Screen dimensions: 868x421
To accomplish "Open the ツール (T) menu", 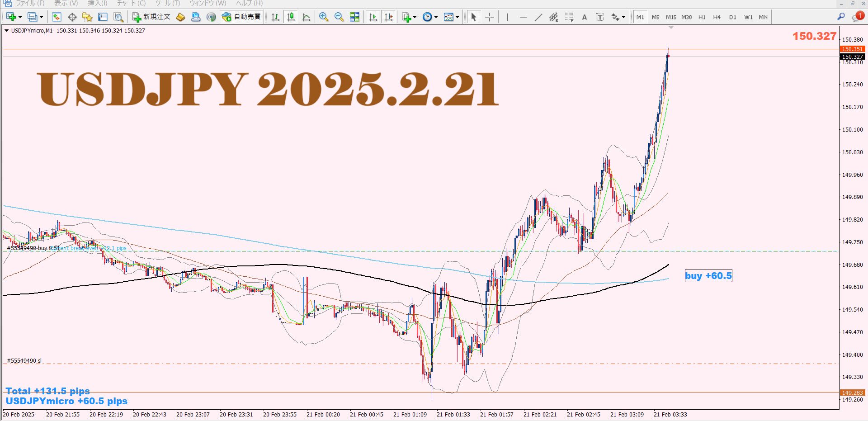I will point(168,3).
